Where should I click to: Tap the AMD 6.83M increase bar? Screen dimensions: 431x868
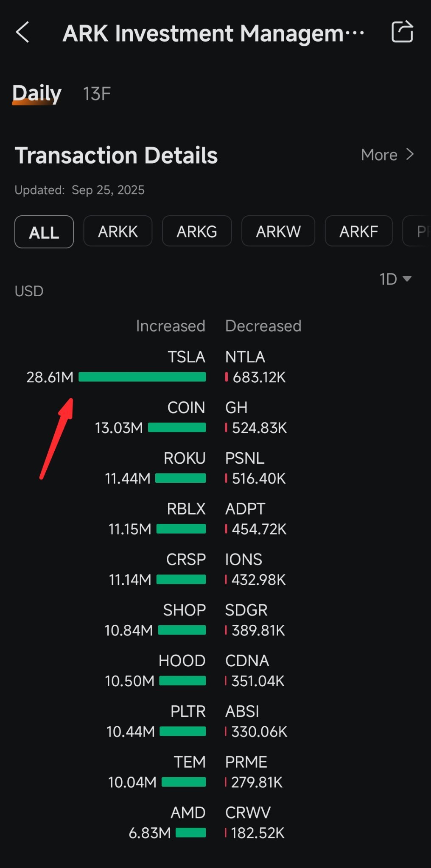coord(191,833)
